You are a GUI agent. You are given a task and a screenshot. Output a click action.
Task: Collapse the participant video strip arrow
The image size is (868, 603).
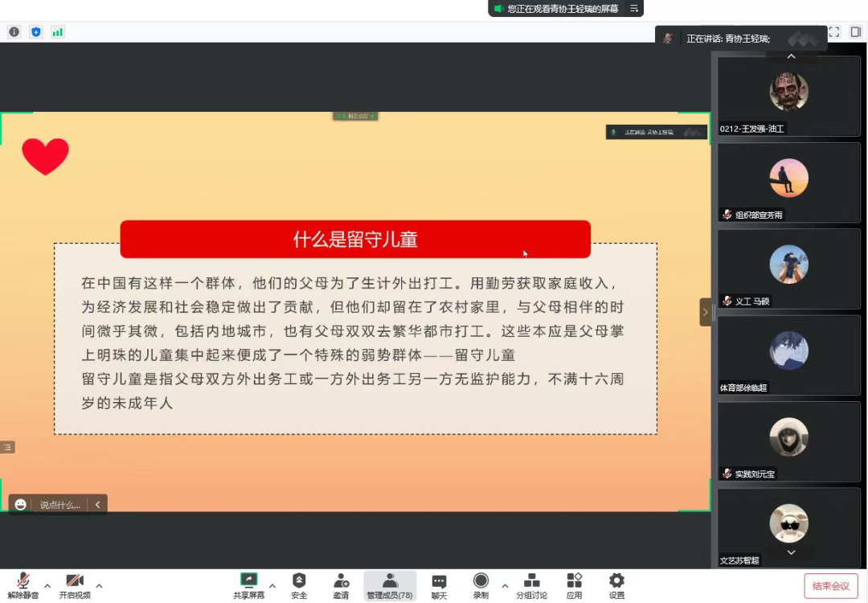[706, 312]
